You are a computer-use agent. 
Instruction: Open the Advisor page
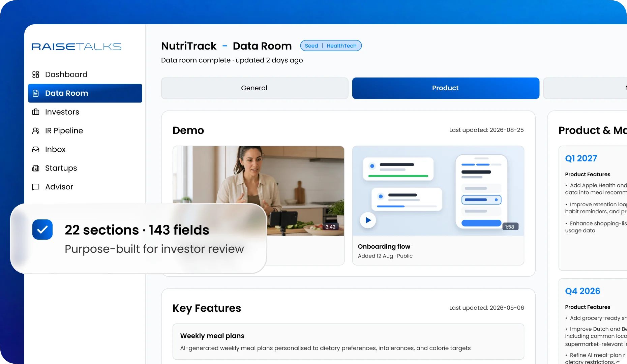[85, 187]
